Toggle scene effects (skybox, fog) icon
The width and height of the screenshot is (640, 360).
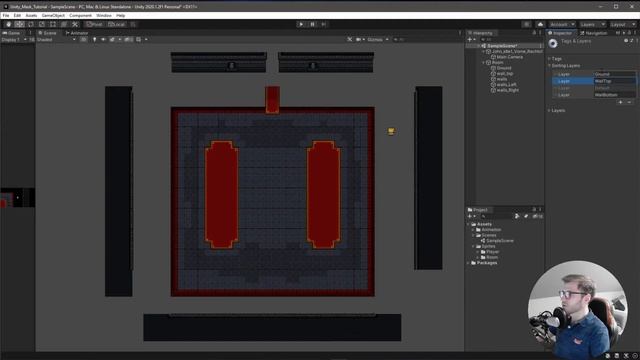point(112,40)
